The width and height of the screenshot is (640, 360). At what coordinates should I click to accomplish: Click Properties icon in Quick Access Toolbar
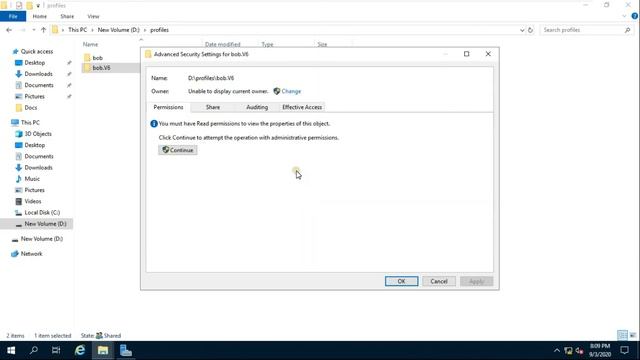point(19,6)
